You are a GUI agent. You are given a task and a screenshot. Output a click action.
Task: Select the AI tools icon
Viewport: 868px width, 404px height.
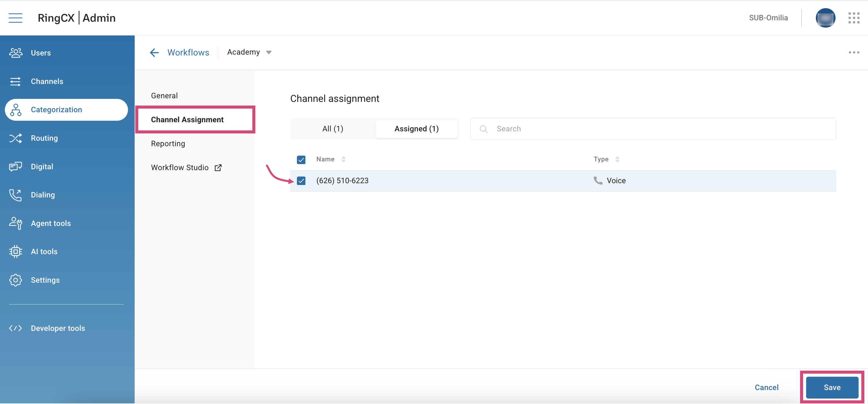pyautogui.click(x=15, y=251)
